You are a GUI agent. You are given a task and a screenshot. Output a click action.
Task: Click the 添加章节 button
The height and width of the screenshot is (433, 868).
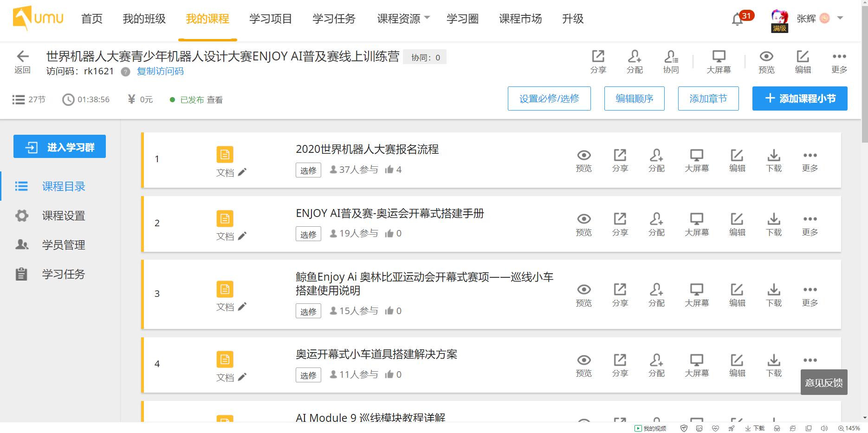(x=708, y=98)
